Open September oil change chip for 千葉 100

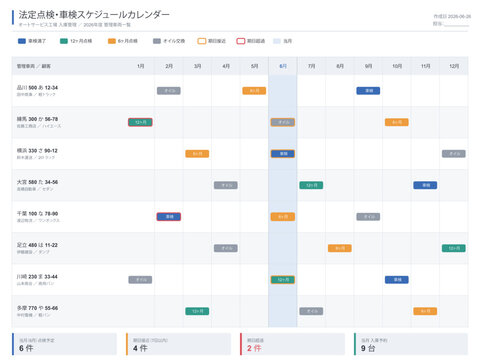click(368, 217)
